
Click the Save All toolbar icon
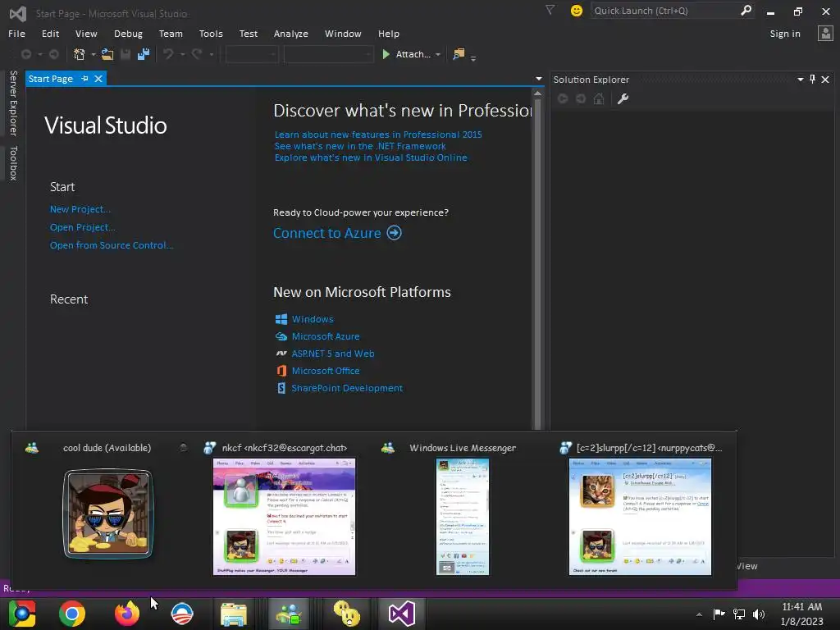(x=143, y=54)
